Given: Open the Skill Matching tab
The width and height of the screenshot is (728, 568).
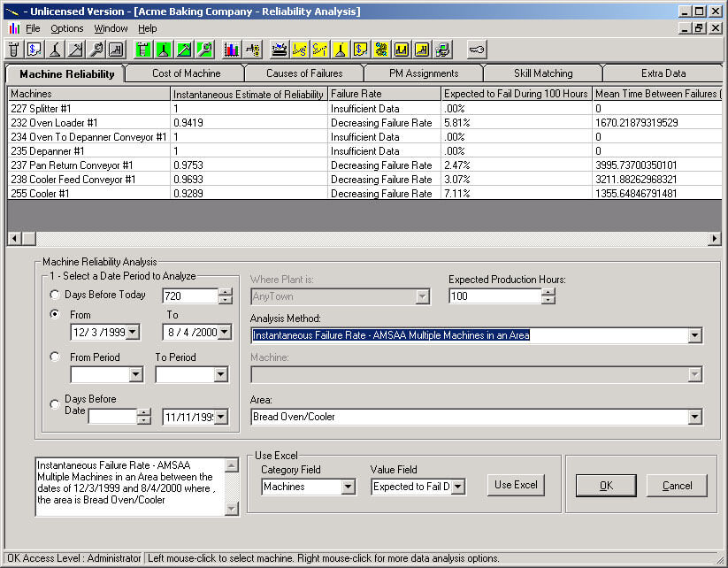Looking at the screenshot, I should tap(543, 73).
